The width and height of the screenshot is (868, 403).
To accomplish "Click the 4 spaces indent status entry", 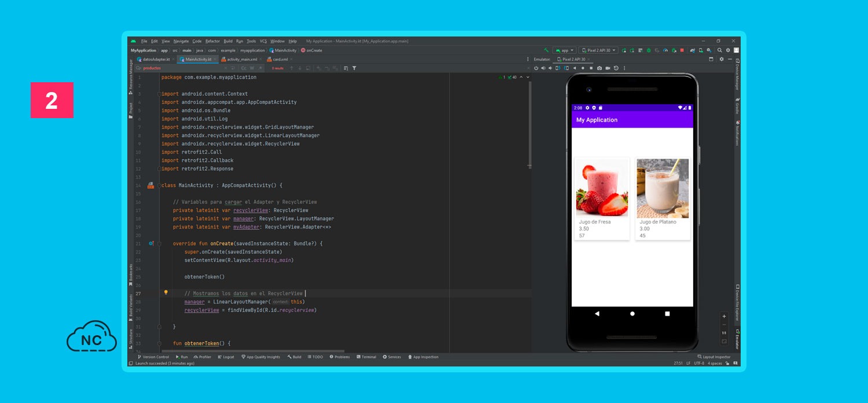I will click(715, 364).
